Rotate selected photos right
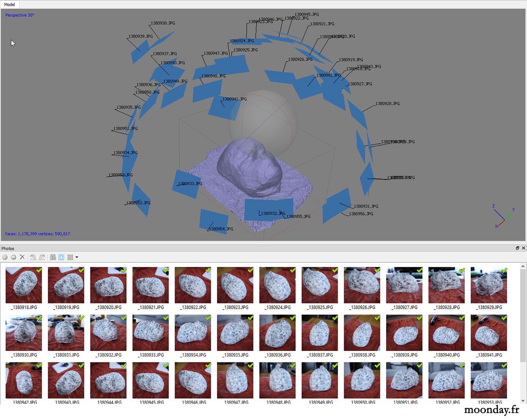This screenshot has width=527, height=420. 42,257
